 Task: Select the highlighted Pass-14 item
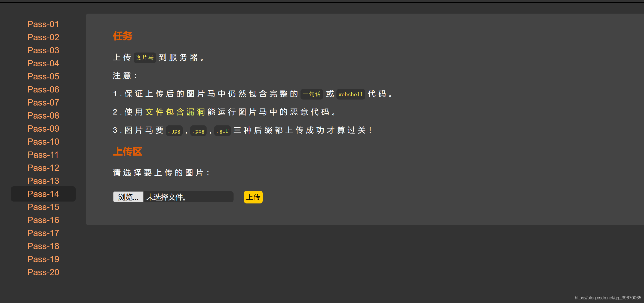[x=43, y=194]
